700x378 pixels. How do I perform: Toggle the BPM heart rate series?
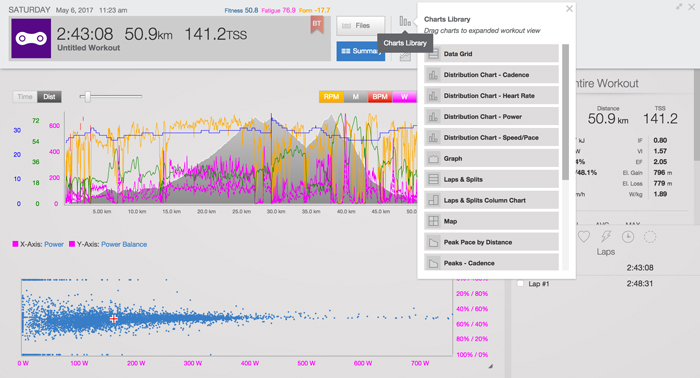coord(380,96)
